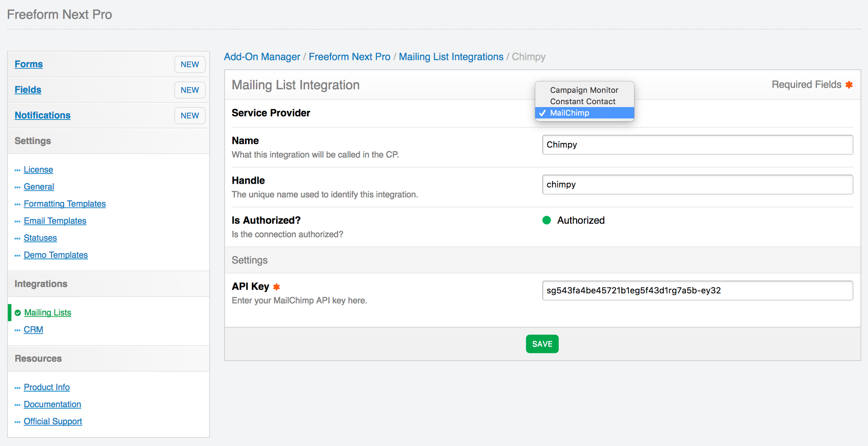This screenshot has height=446, width=868.
Task: Go to Add-On Manager breadcrumb
Action: tap(262, 57)
